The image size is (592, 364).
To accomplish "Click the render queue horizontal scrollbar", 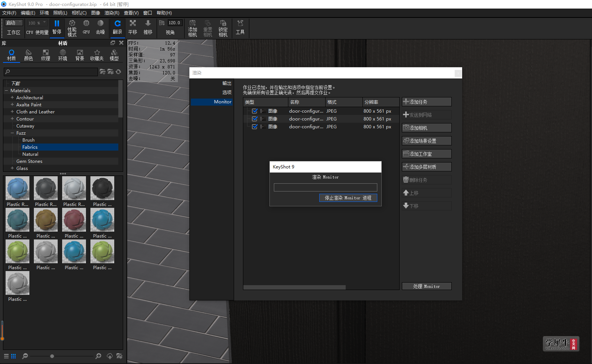I will click(x=295, y=287).
